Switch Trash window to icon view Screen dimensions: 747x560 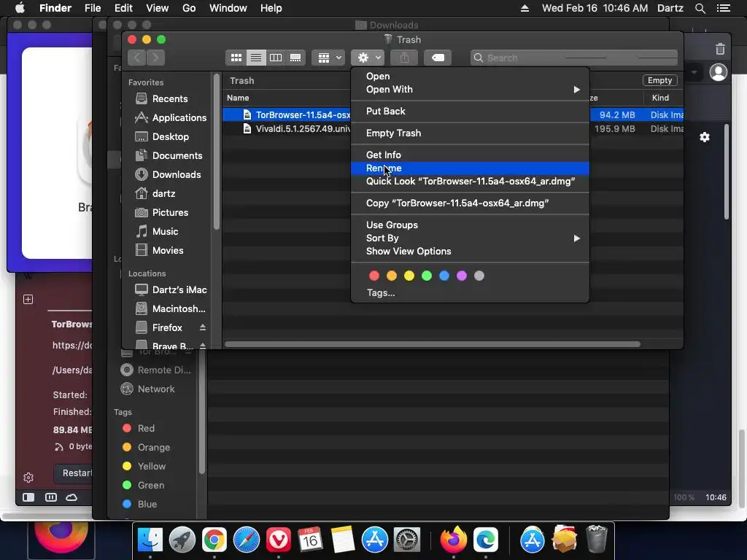tap(236, 58)
